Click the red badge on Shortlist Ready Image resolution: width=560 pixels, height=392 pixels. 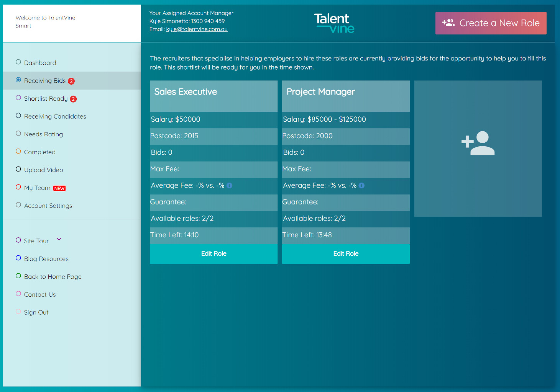[x=73, y=99]
